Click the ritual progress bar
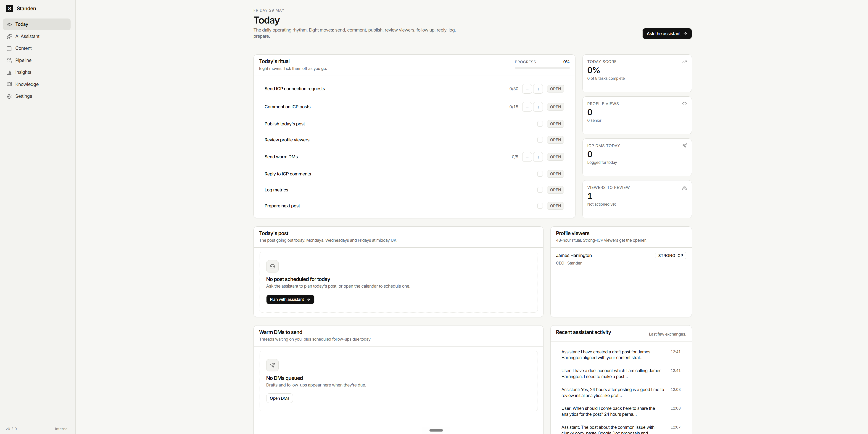 (x=542, y=68)
